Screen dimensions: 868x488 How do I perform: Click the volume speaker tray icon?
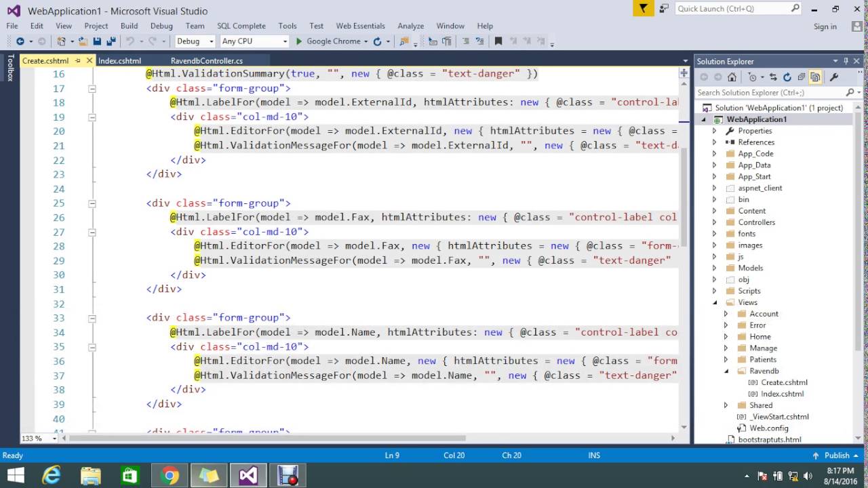click(x=808, y=476)
